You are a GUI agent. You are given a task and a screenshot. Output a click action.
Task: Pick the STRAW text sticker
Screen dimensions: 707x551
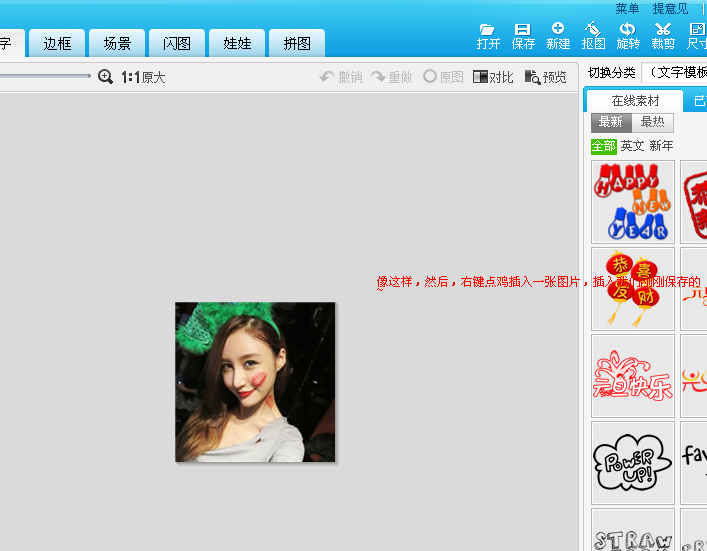(633, 530)
